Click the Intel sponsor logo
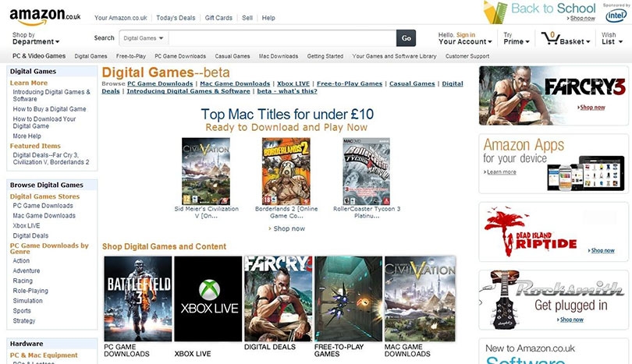 coord(616,16)
